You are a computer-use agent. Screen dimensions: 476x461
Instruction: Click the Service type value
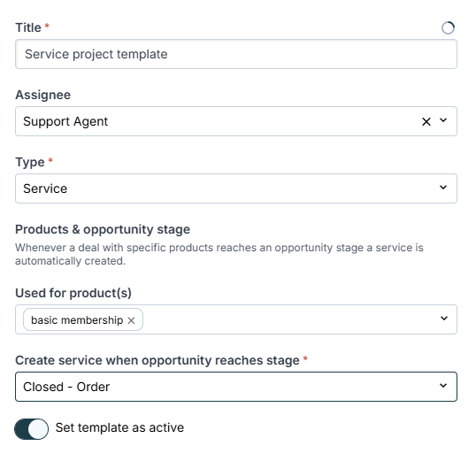pos(45,188)
